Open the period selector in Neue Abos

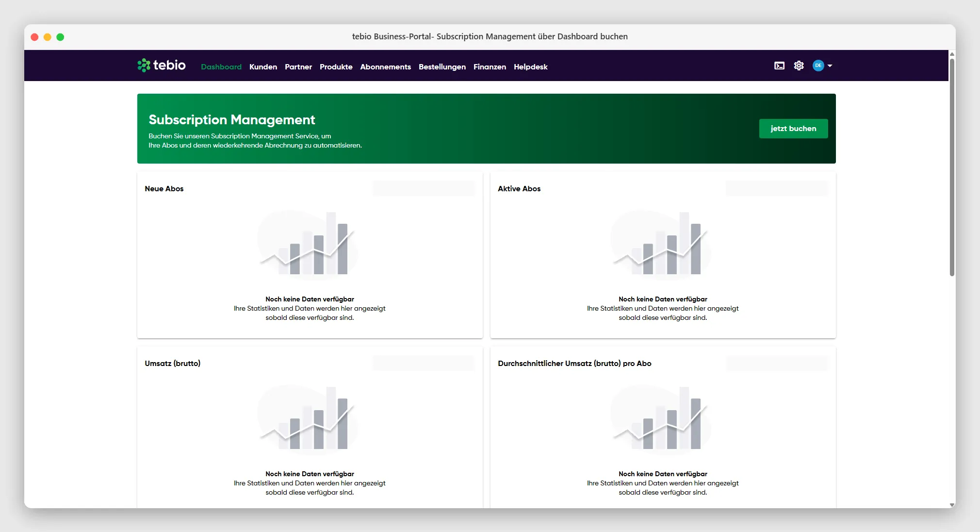point(424,188)
